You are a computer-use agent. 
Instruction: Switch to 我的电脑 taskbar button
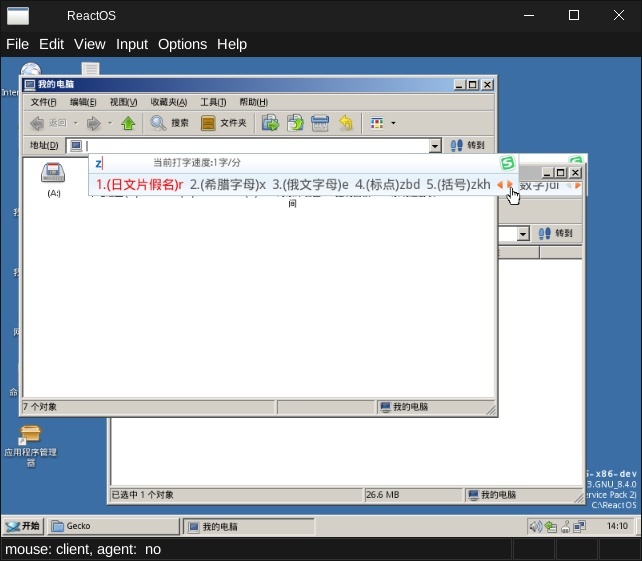point(249,527)
